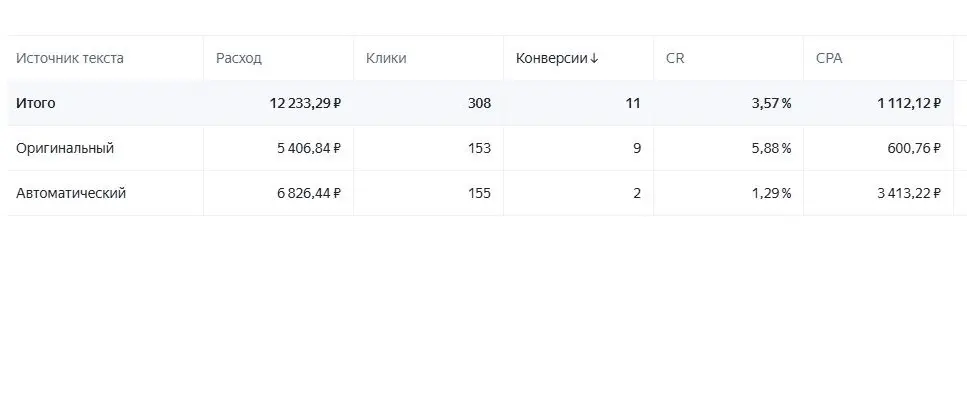Select the Итого row label

pos(35,103)
